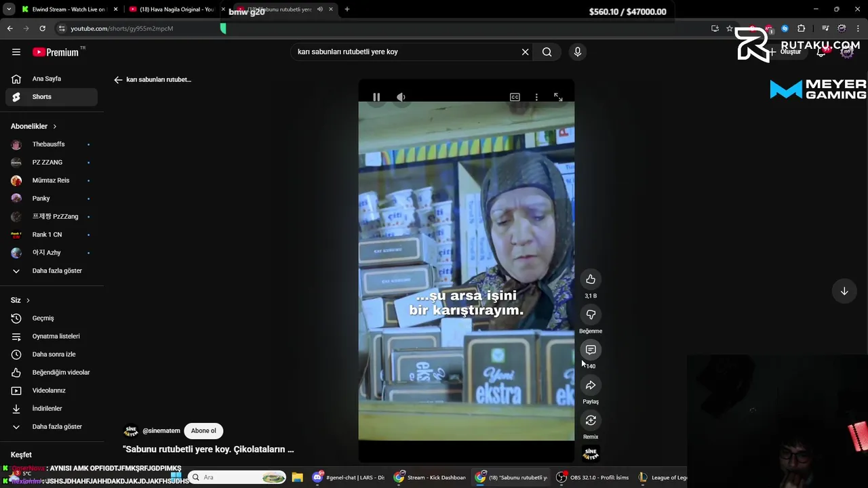The width and height of the screenshot is (868, 488).
Task: Dislike this Short
Action: pyautogui.click(x=591, y=314)
